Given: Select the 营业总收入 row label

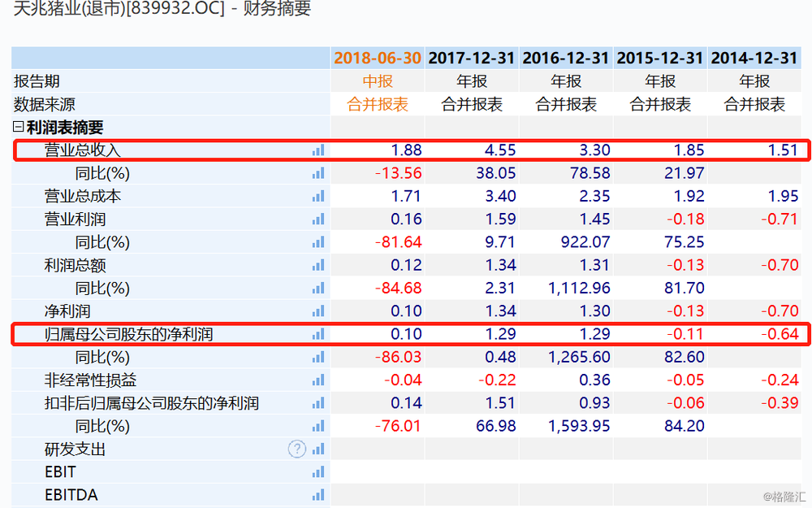Looking at the screenshot, I should pyautogui.click(x=82, y=150).
